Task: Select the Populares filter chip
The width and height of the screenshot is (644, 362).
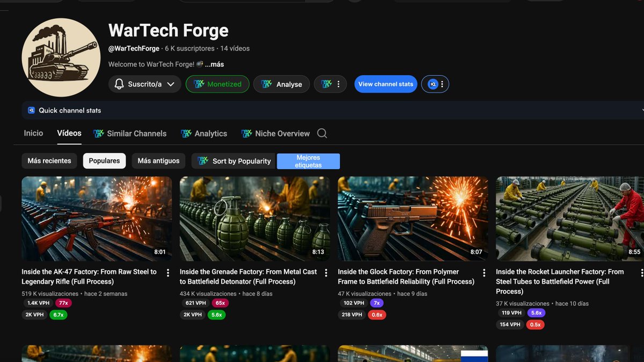Action: pos(104,161)
